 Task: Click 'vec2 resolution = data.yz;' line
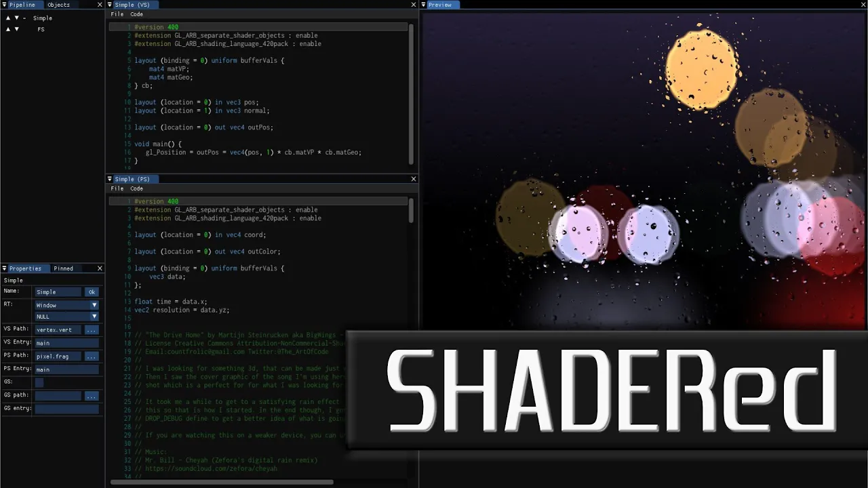click(x=182, y=310)
